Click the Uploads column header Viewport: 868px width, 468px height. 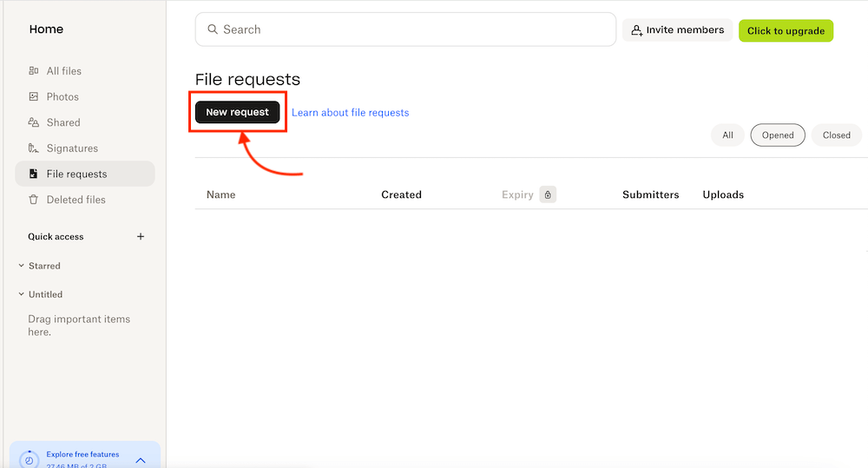click(723, 194)
